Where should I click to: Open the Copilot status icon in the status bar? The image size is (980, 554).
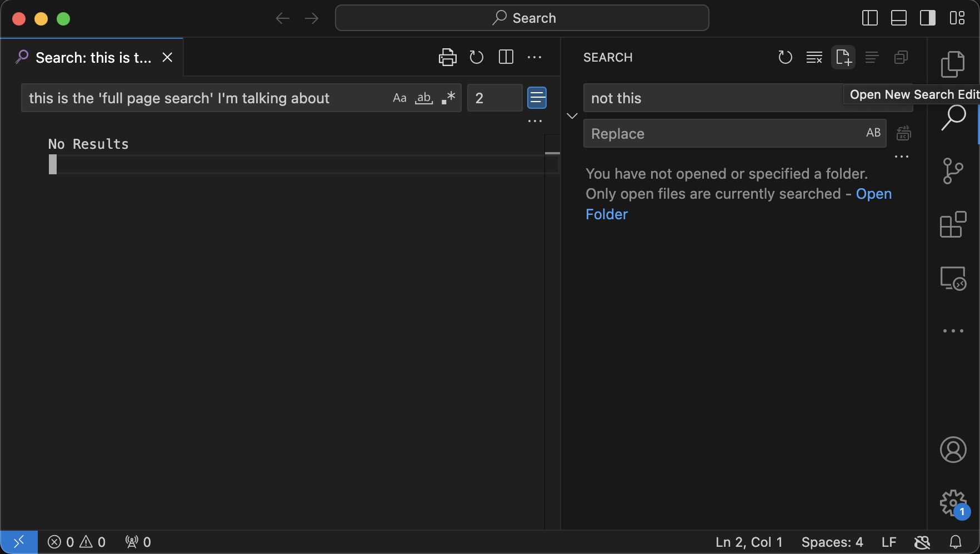(x=922, y=542)
